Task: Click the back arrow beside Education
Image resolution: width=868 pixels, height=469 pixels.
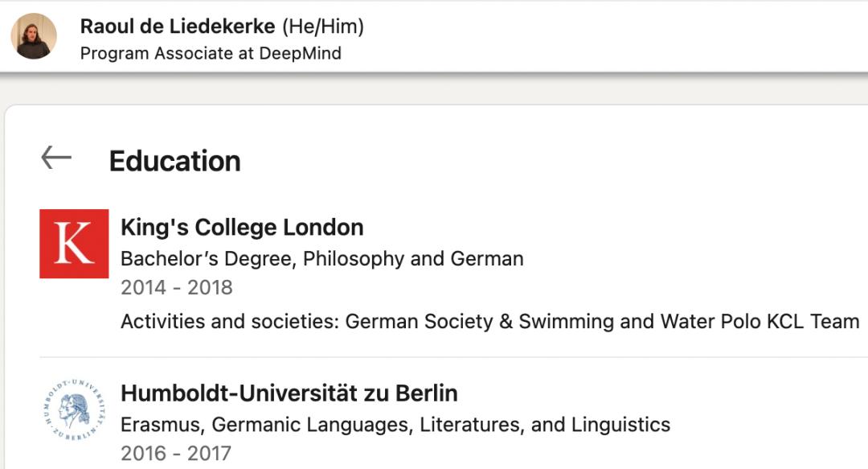Action: pos(56,158)
